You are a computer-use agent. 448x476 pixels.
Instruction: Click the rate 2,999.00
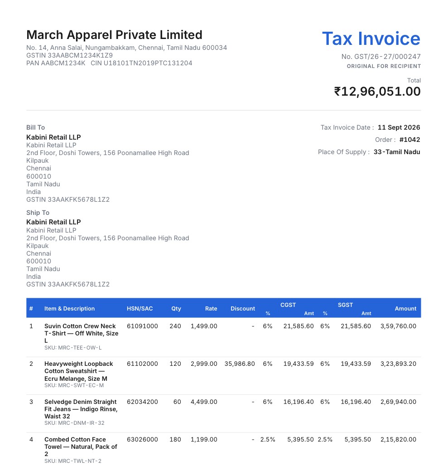204,364
